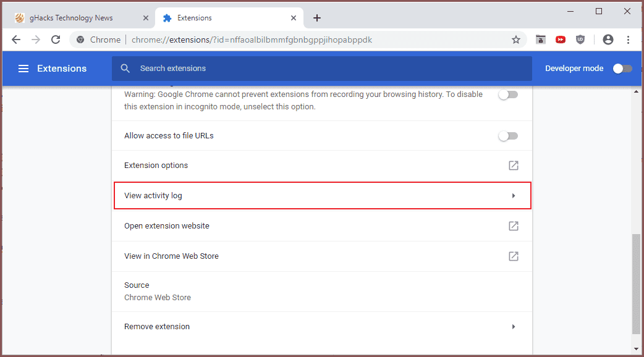
Task: Enable the Developer mode toggle
Action: 622,69
